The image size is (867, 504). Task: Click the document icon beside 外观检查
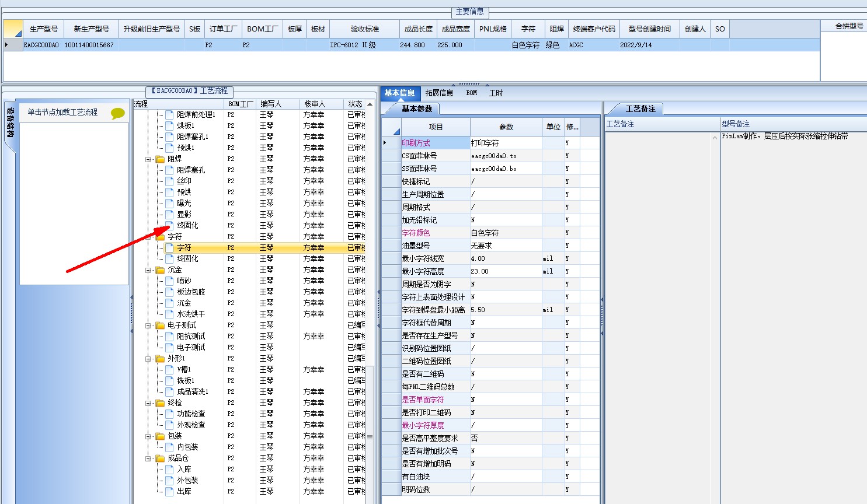tap(169, 425)
